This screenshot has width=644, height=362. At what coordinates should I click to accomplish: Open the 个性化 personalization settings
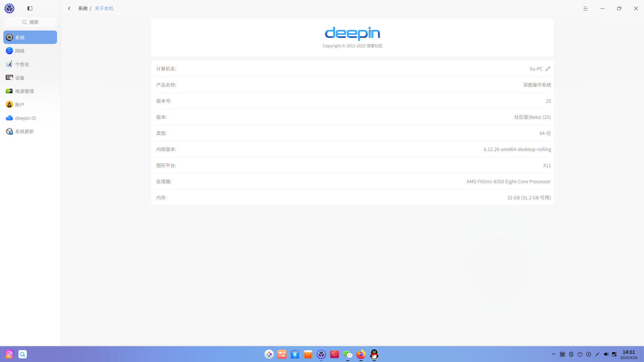pos(30,64)
